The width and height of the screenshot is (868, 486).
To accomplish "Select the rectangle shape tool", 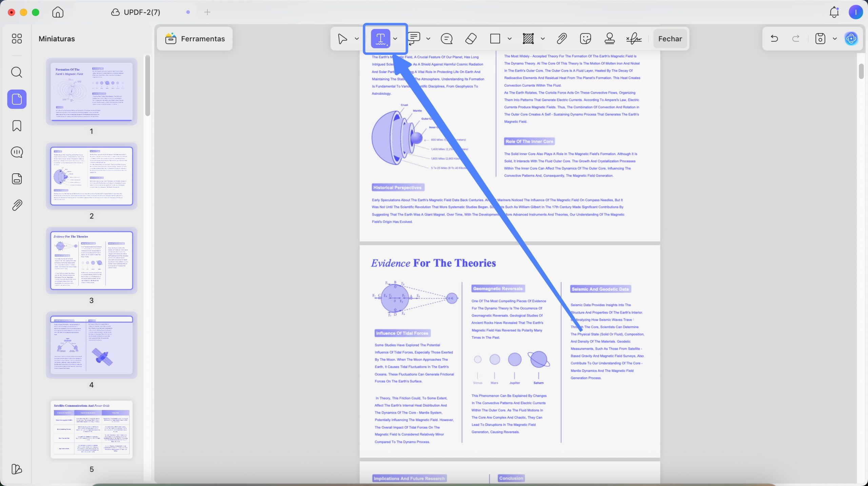I will pos(495,39).
